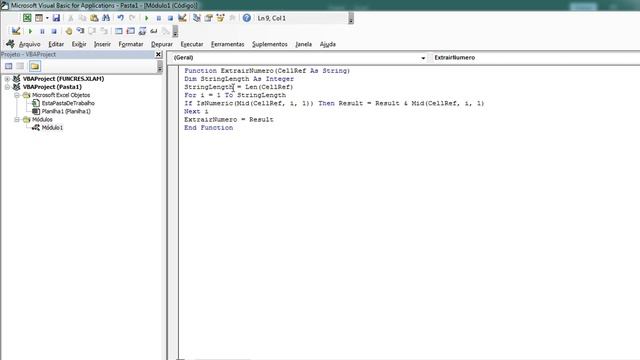Open the Exibir menu
This screenshot has height=360, width=640.
click(79, 44)
